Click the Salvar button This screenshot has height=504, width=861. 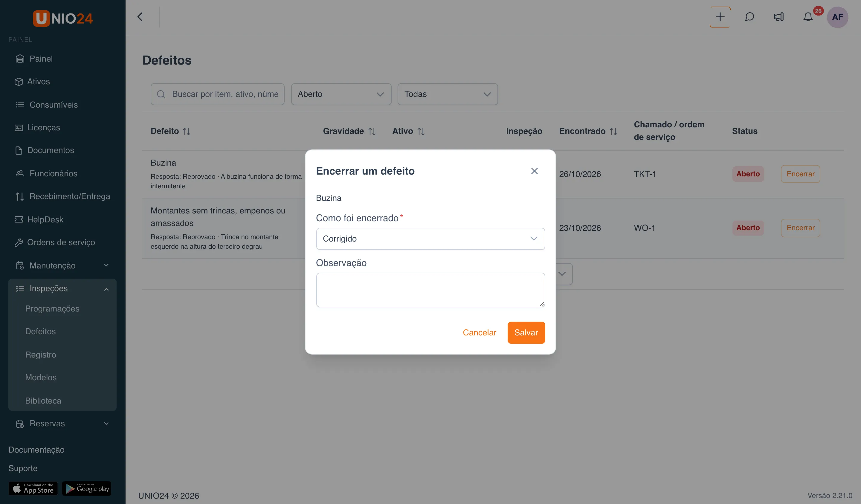point(526,332)
